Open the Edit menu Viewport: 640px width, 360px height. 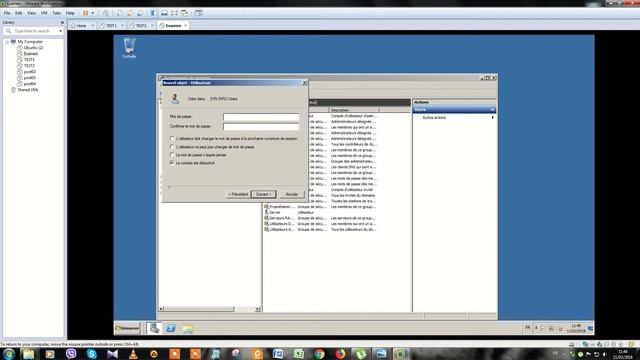pyautogui.click(x=19, y=13)
